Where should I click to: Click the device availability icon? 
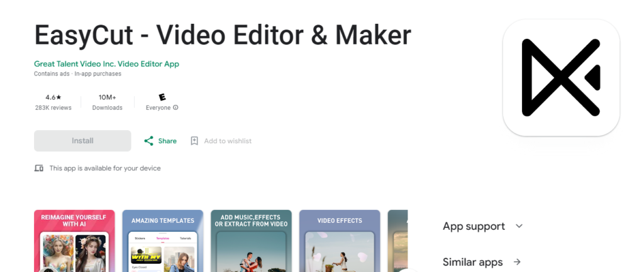[x=39, y=168]
